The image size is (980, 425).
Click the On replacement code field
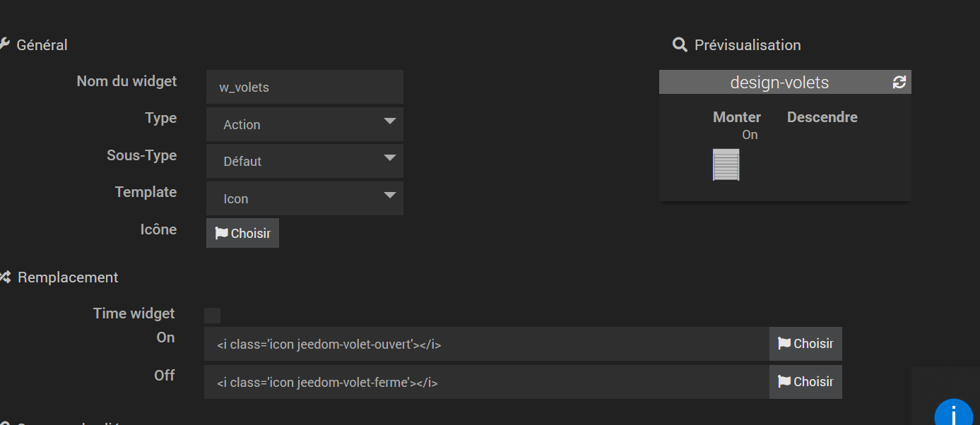[486, 345]
